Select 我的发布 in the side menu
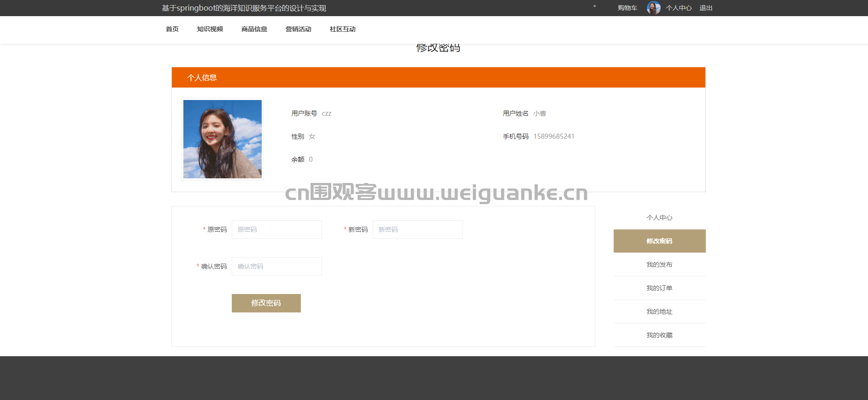Image resolution: width=868 pixels, height=400 pixels. click(x=660, y=265)
